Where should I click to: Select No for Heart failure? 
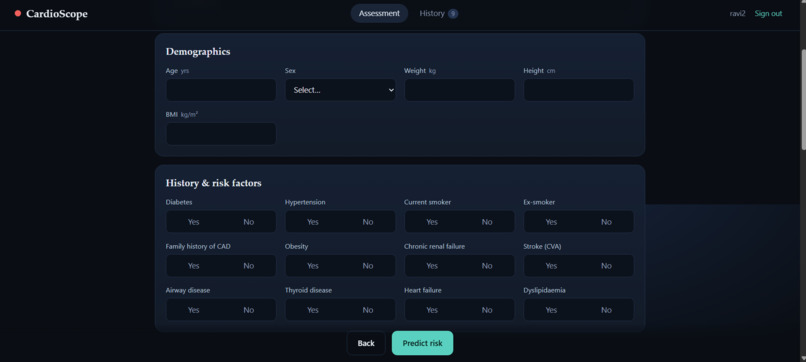[487, 310]
